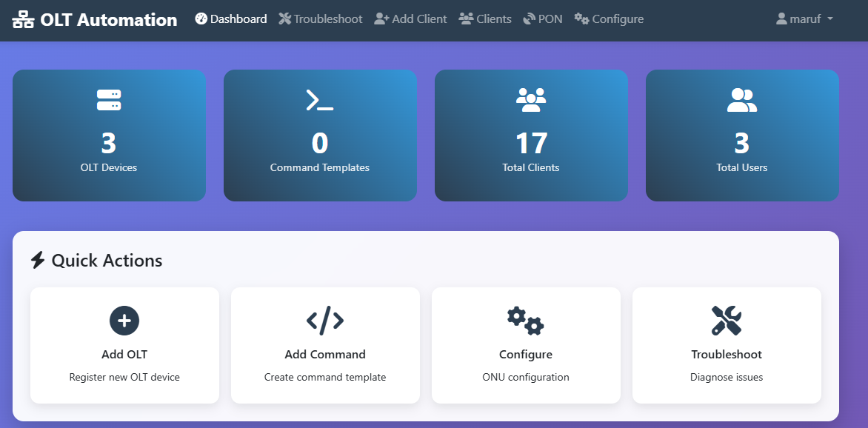Screen dimensions: 868x428
Task: Click the Clients group icon in navbar
Action: pos(466,19)
